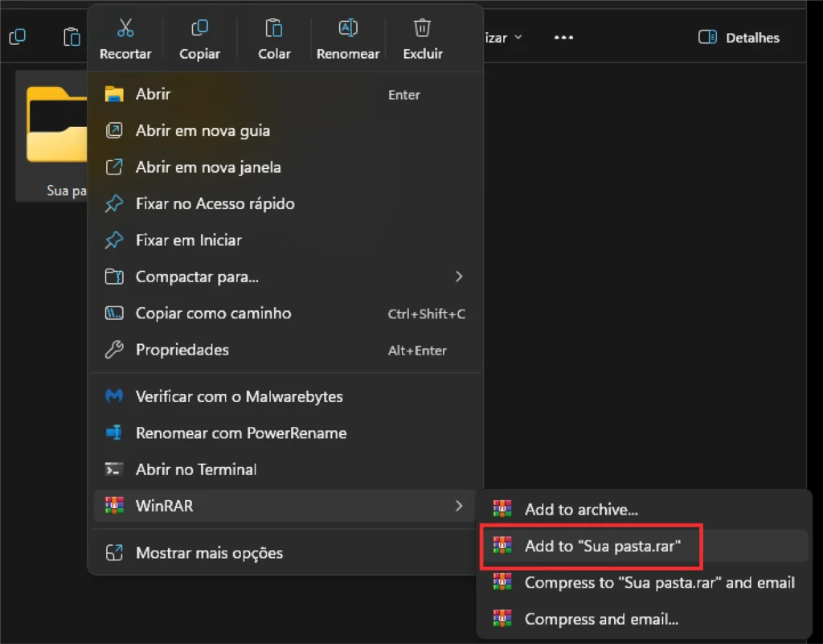Screen dimensions: 823x644
Task: Click Mostrar mais opções
Action: coord(209,553)
